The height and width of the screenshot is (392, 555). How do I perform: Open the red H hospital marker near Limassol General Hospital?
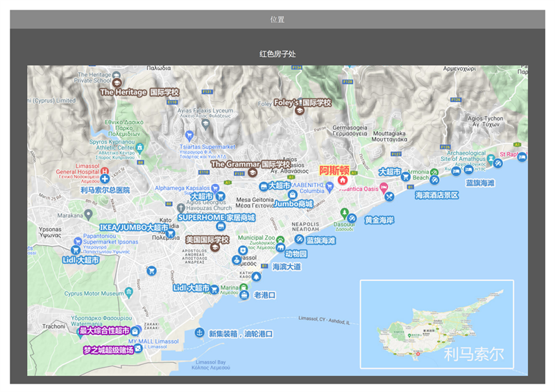tap(105, 171)
